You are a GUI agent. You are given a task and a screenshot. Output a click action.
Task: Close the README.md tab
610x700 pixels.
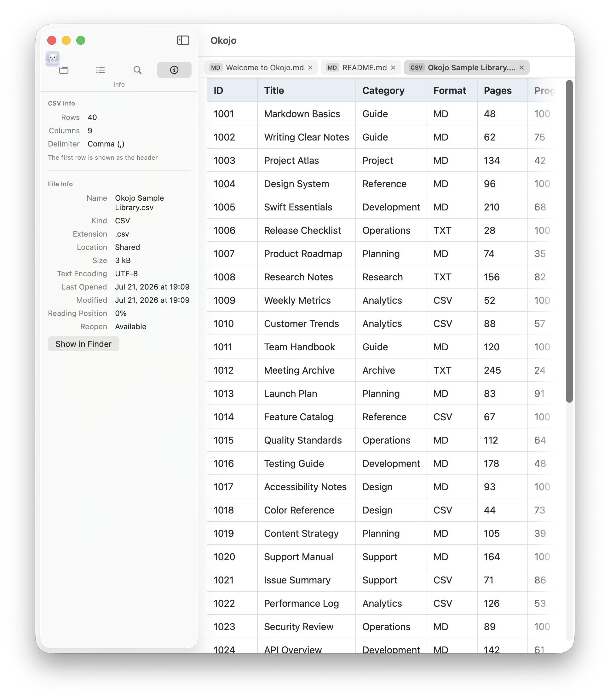tap(393, 68)
